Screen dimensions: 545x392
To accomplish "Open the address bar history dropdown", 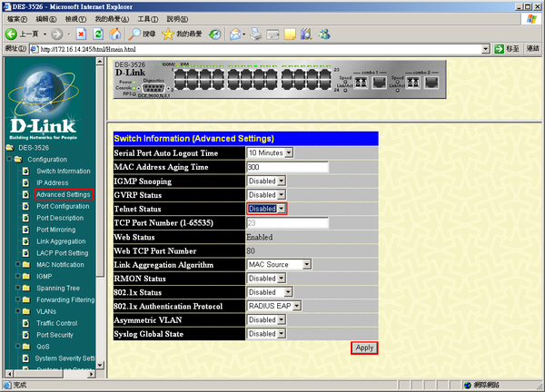I will 486,49.
